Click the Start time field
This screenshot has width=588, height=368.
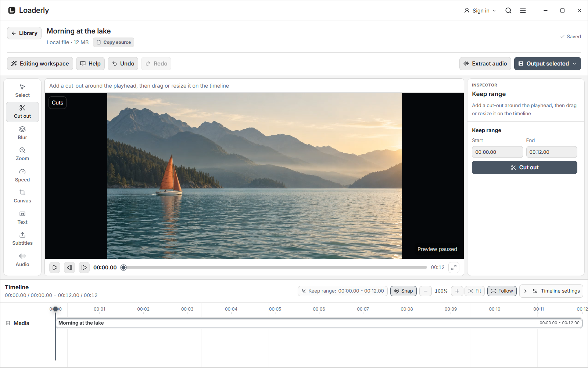click(x=497, y=152)
